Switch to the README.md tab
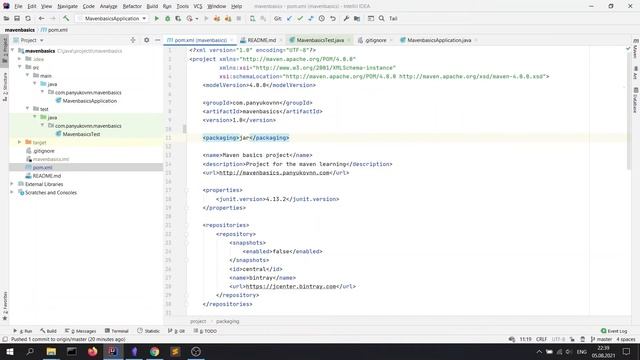Image resolution: width=640 pixels, height=360 pixels. [x=261, y=40]
